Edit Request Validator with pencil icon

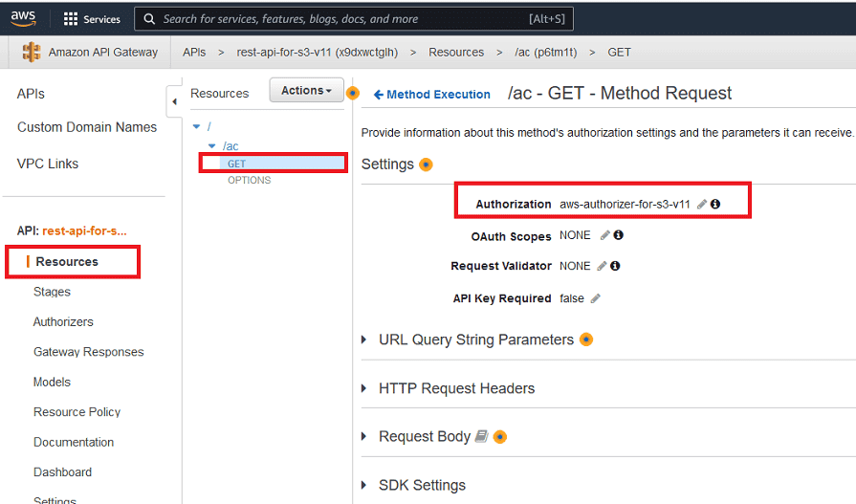[602, 266]
